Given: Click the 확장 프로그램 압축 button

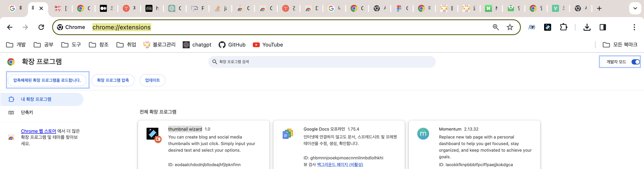Looking at the screenshot, I should coord(113,80).
